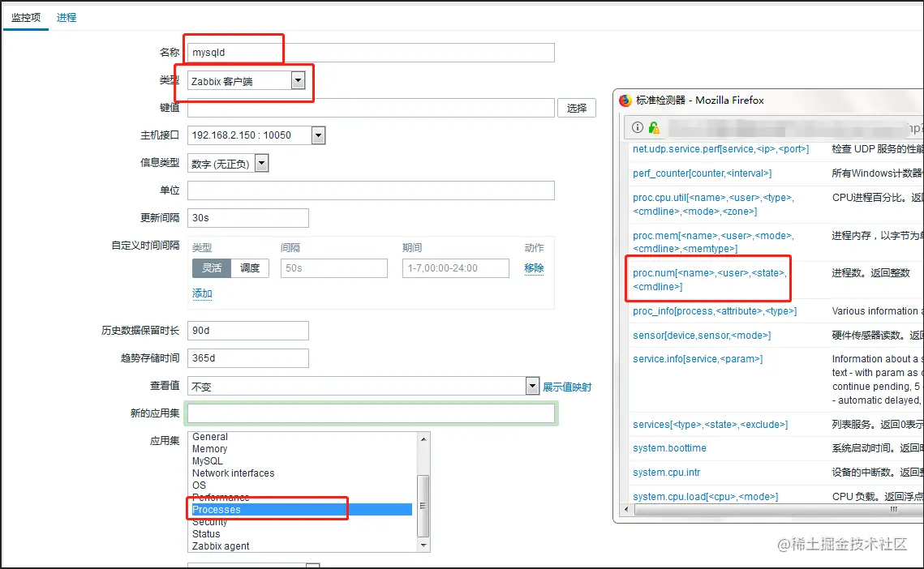Open the 信息类型 dropdown 数字 (无正负)
This screenshot has height=569, width=924.
click(x=228, y=163)
